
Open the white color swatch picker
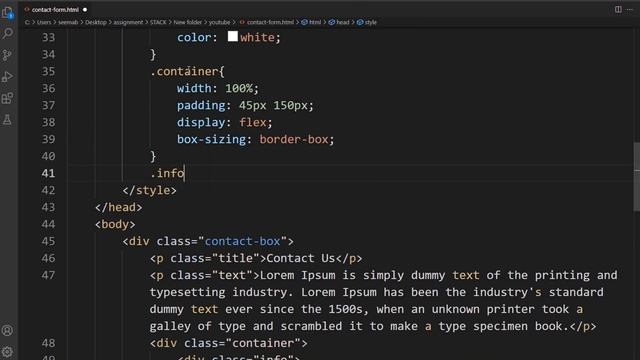point(233,37)
